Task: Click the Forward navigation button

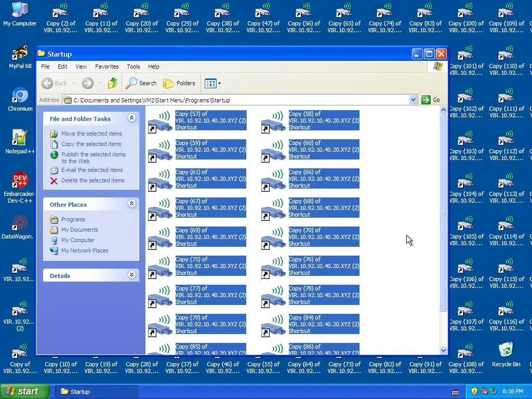Action: (87, 83)
